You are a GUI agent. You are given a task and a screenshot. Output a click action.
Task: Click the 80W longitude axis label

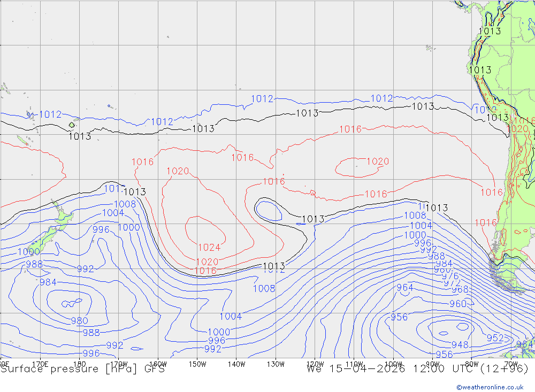(x=472, y=364)
